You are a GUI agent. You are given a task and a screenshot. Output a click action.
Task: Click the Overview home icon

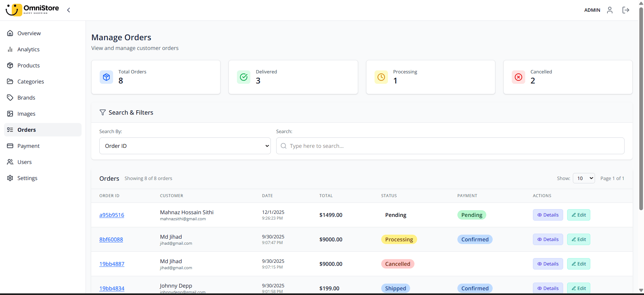click(x=10, y=33)
